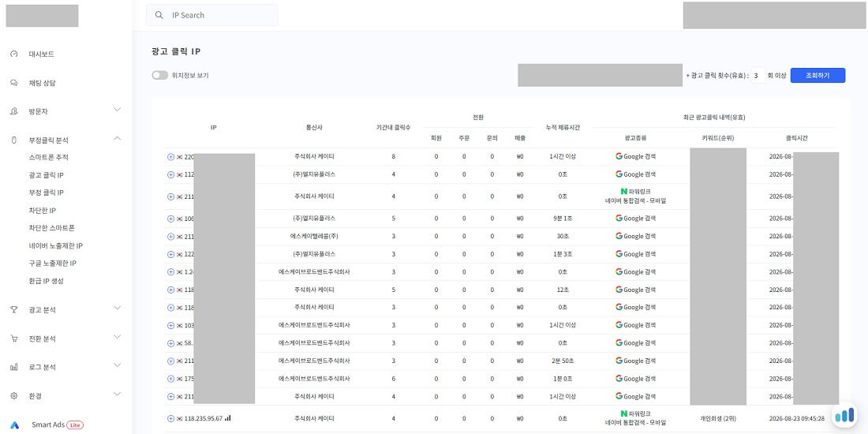Click the Google icon in the 2분 50초 row

pyautogui.click(x=619, y=361)
